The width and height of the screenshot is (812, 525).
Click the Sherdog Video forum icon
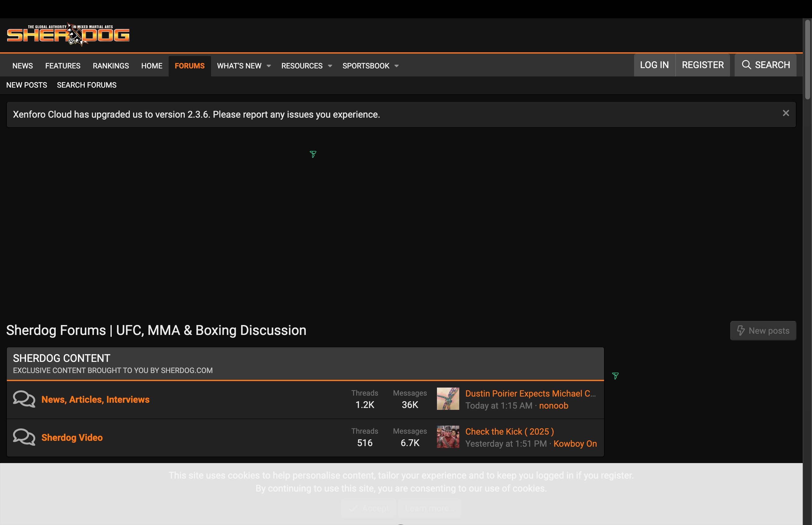click(24, 437)
